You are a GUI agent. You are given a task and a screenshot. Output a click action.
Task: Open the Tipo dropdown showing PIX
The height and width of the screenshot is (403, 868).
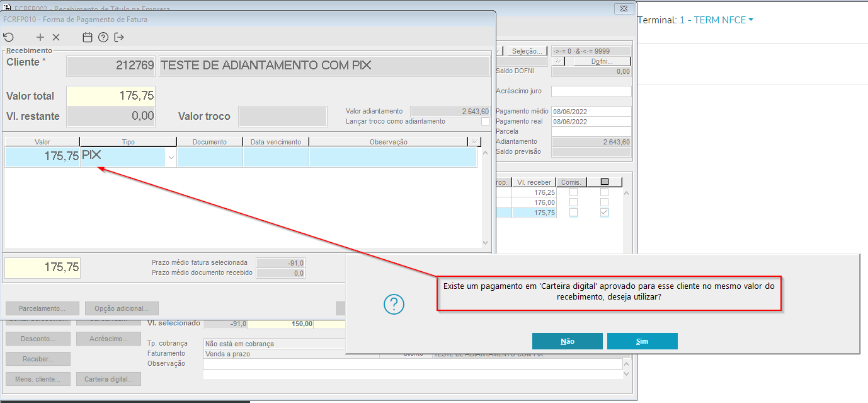(171, 158)
